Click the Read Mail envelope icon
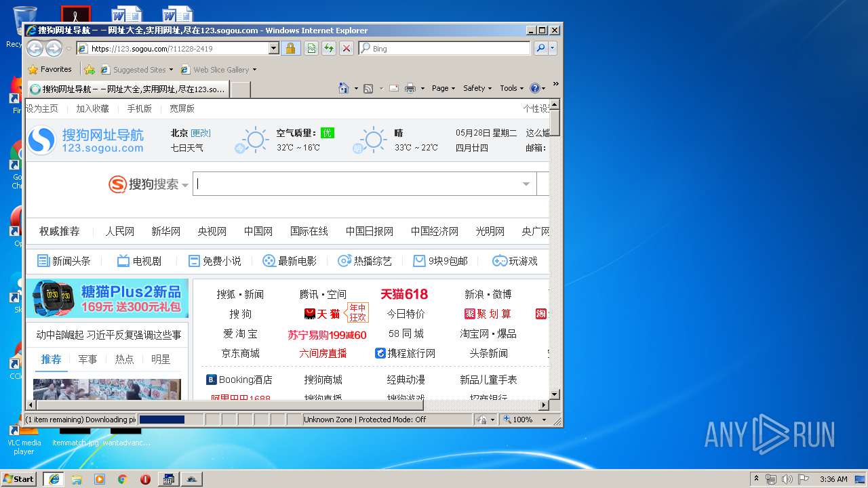 393,88
